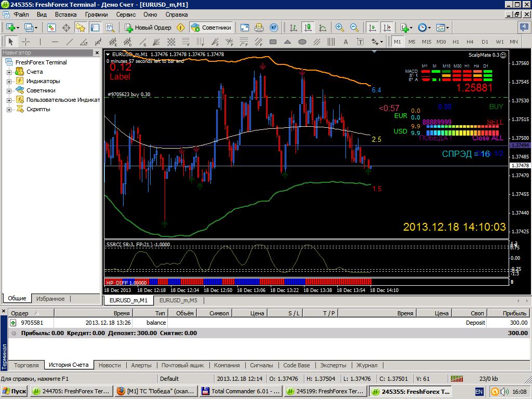
Task: Expand the Индикаторы tree node
Action: (x=9, y=82)
